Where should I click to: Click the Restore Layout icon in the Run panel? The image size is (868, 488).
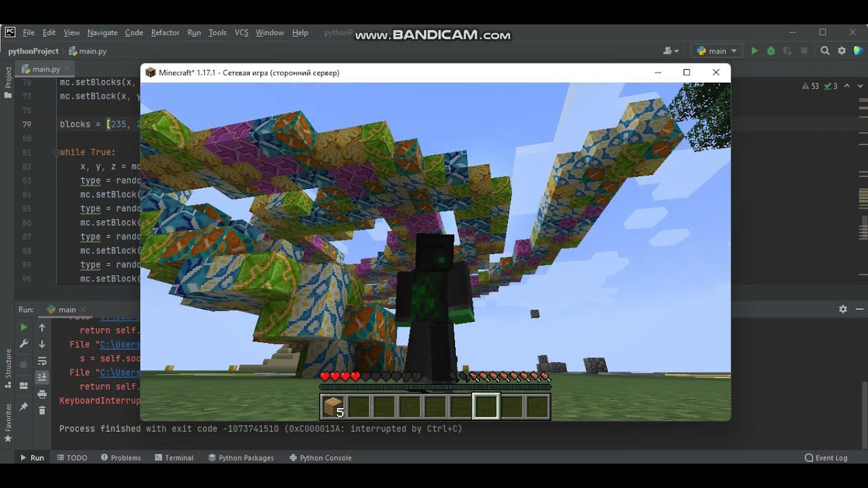24,386
